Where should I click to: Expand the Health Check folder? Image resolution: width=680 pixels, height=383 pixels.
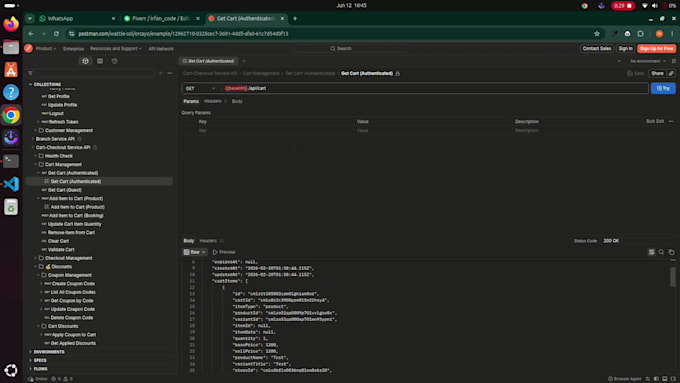pyautogui.click(x=36, y=156)
